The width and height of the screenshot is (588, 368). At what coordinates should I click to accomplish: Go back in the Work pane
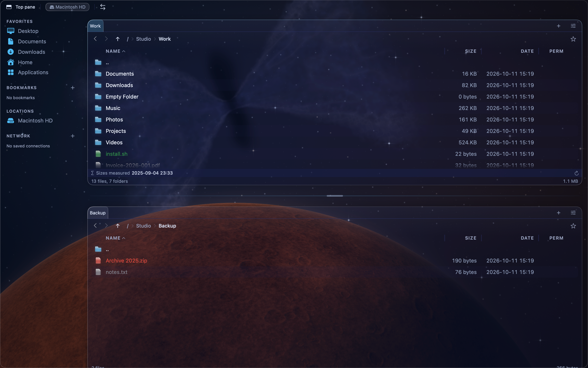tap(95, 39)
